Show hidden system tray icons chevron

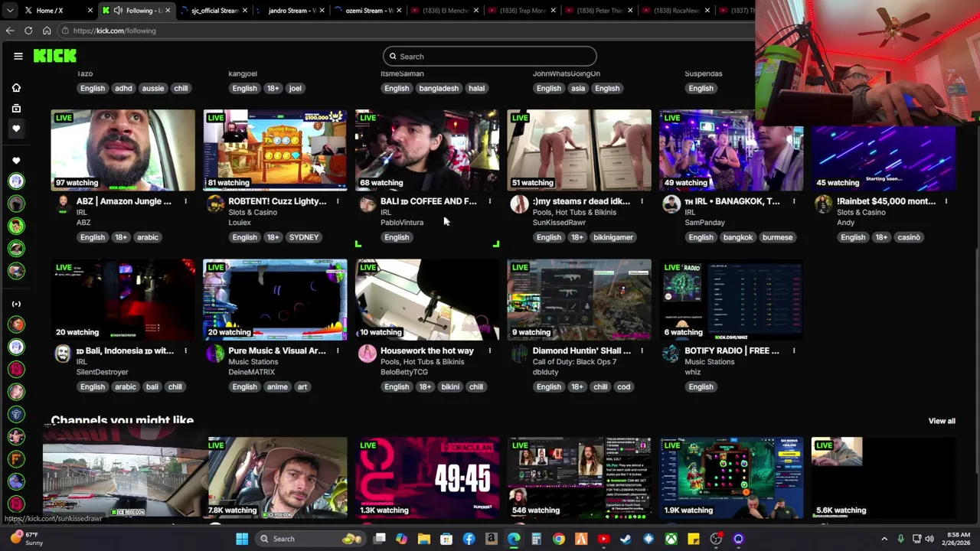pyautogui.click(x=884, y=539)
